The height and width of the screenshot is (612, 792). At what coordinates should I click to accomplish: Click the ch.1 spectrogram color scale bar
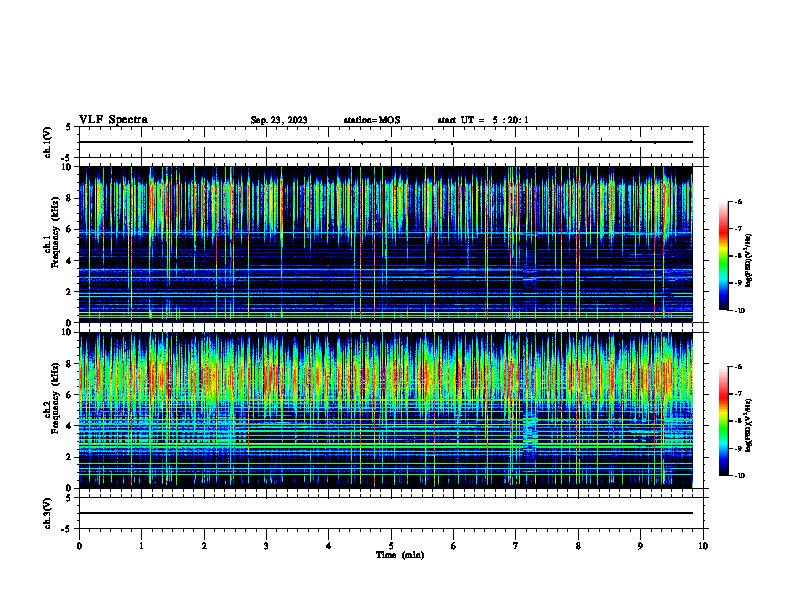[x=724, y=256]
